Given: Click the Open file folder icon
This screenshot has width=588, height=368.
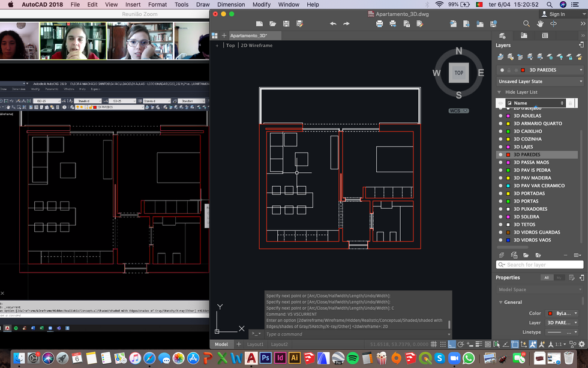Looking at the screenshot, I should [x=272, y=23].
